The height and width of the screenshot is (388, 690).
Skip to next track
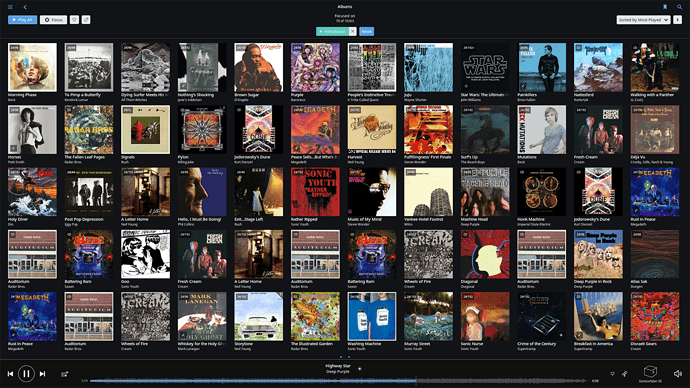tap(43, 374)
